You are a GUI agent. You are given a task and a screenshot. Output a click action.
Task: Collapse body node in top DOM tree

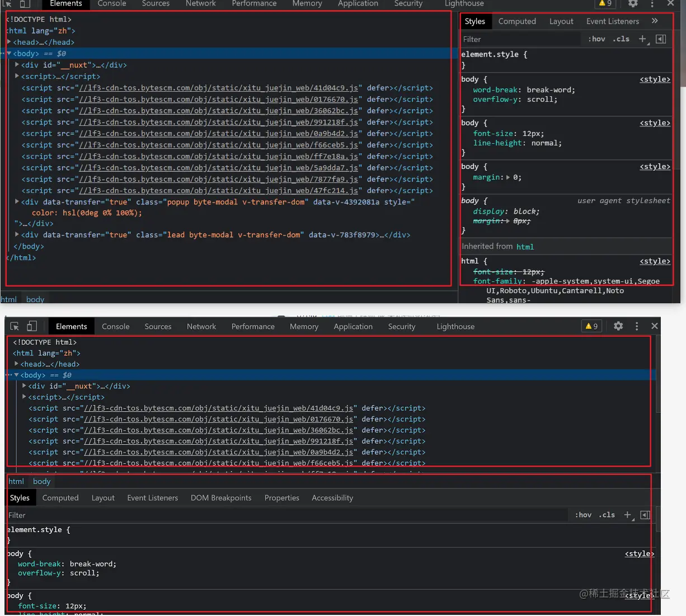click(x=9, y=54)
